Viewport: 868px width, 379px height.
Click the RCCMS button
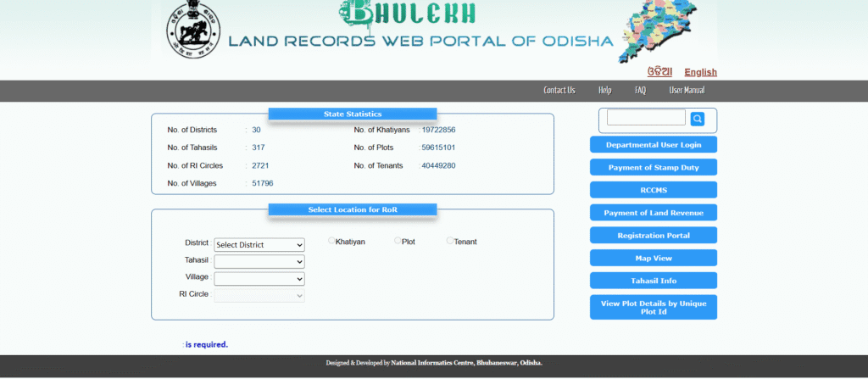(x=654, y=190)
